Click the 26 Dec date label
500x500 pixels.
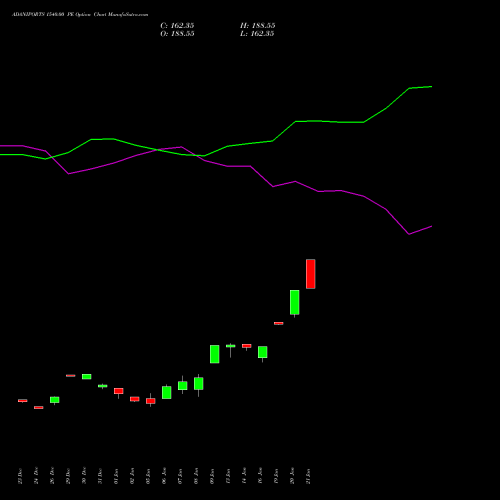tap(52, 476)
